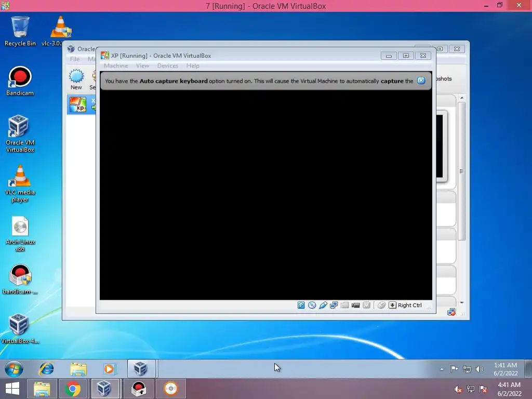
Task: Click muted volume icon in host tray
Action: (x=458, y=390)
